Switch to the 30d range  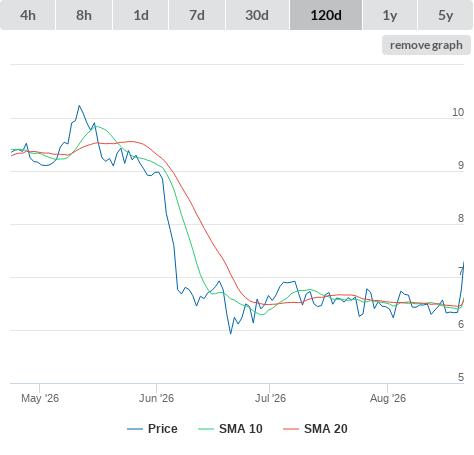click(257, 15)
